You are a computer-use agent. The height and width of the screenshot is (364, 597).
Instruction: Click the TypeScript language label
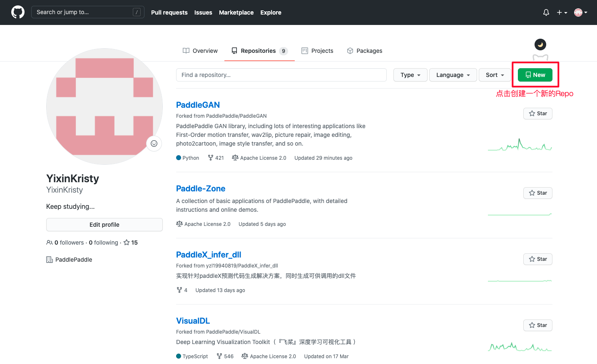[192, 356]
